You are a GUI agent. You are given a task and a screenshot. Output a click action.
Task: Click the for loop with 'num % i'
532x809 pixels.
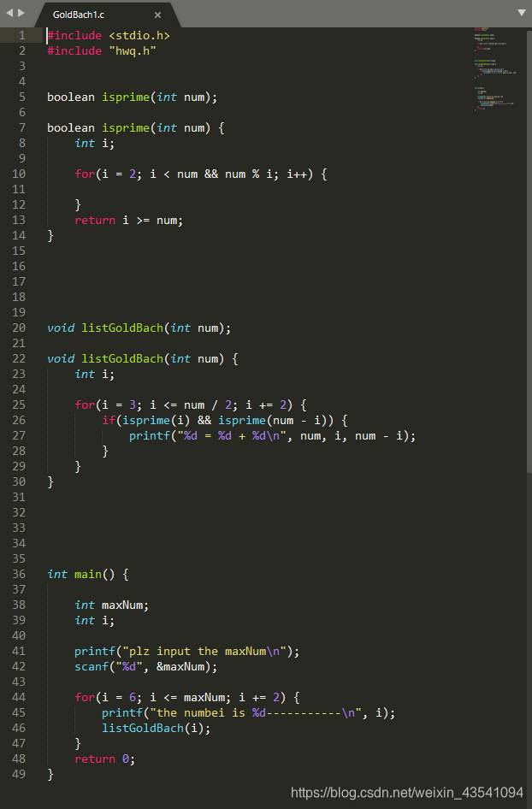(x=201, y=174)
